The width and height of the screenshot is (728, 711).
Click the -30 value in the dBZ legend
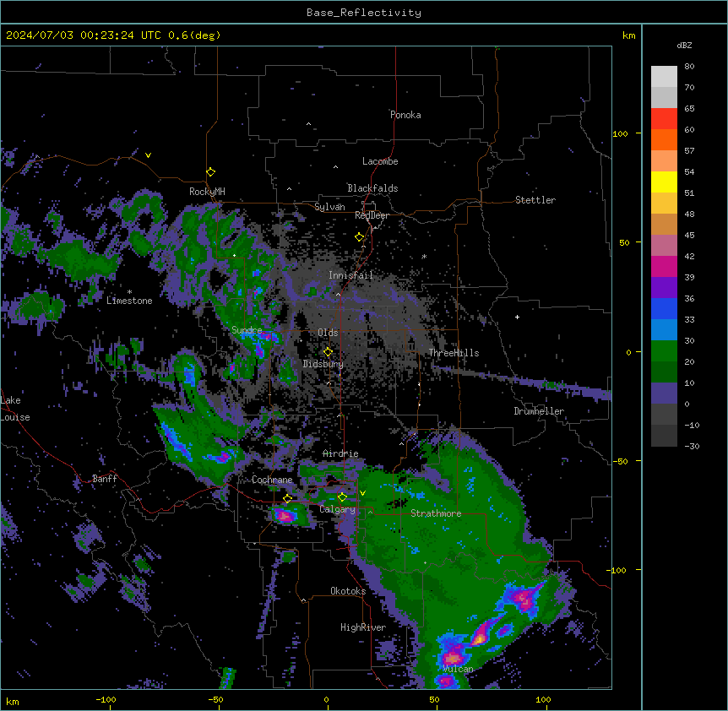(692, 446)
